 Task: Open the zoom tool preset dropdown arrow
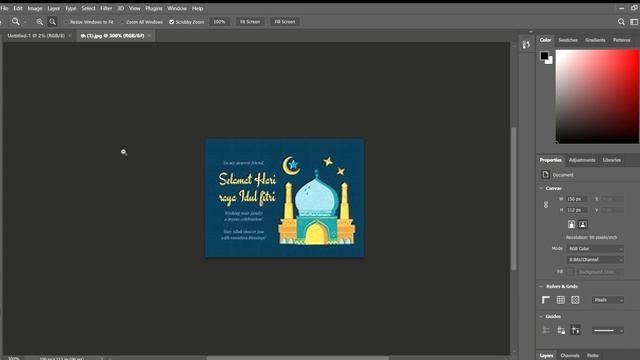25,22
